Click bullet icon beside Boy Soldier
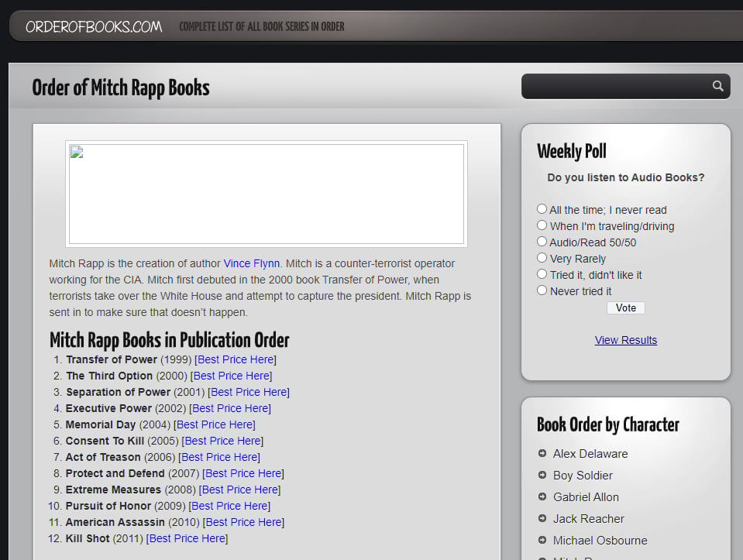 pos(542,476)
